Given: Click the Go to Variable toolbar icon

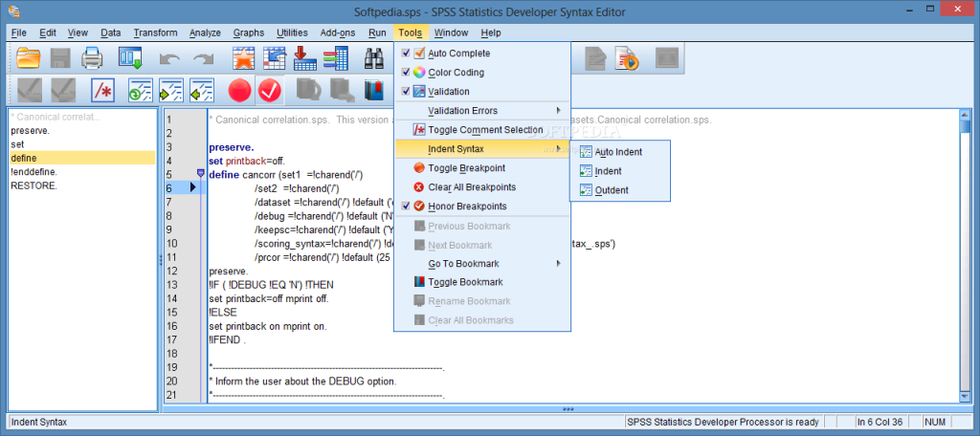Looking at the screenshot, I should coord(303,58).
